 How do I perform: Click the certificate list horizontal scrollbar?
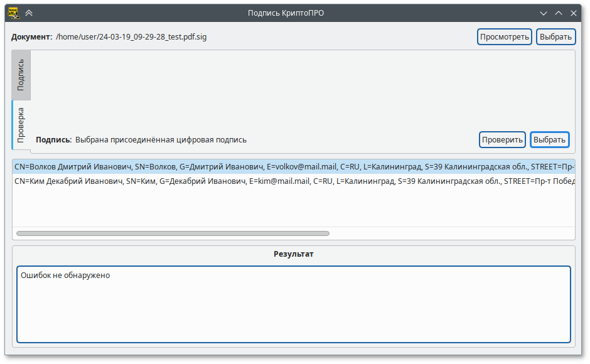173,233
